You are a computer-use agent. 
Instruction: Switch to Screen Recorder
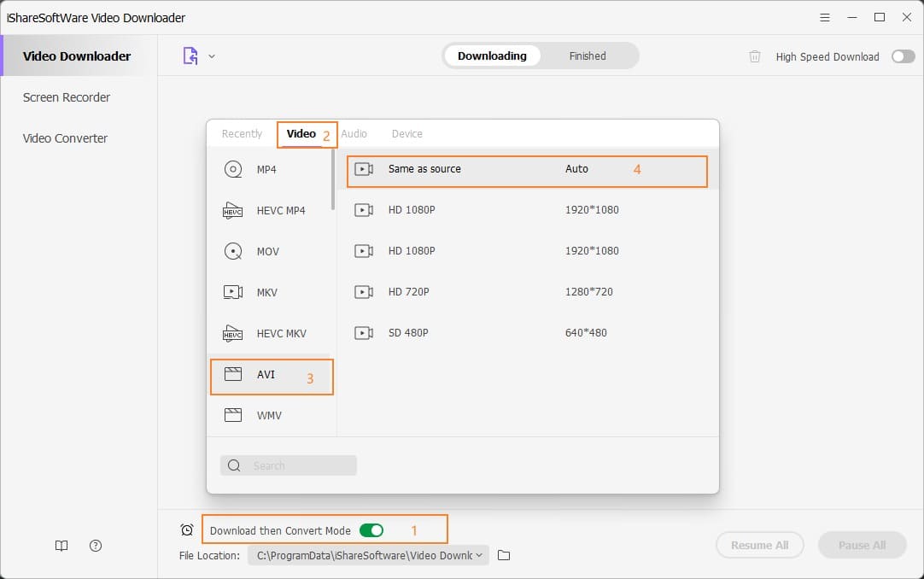pos(66,97)
